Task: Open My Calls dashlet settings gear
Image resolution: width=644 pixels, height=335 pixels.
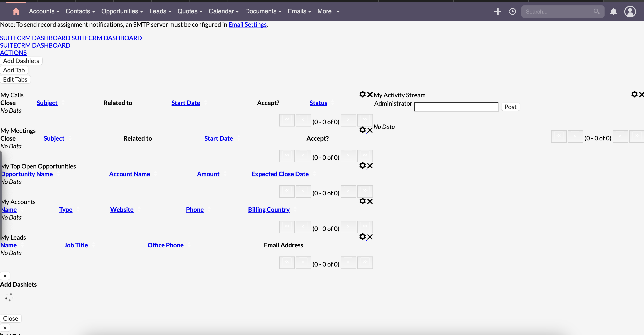Action: 362,94
